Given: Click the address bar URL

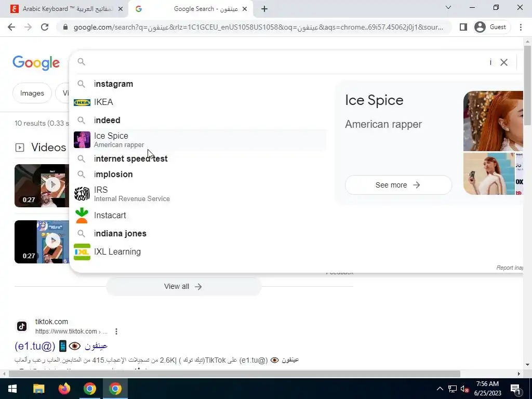Looking at the screenshot, I should point(258,27).
